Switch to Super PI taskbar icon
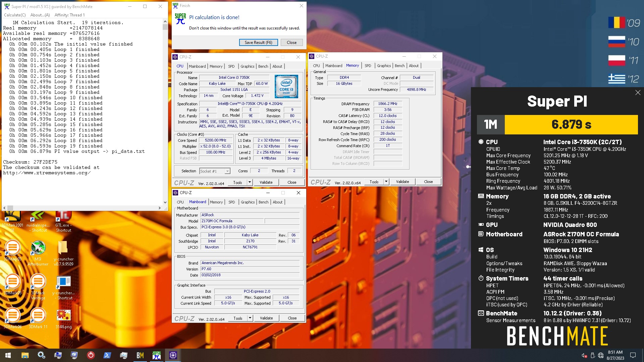 click(x=156, y=355)
